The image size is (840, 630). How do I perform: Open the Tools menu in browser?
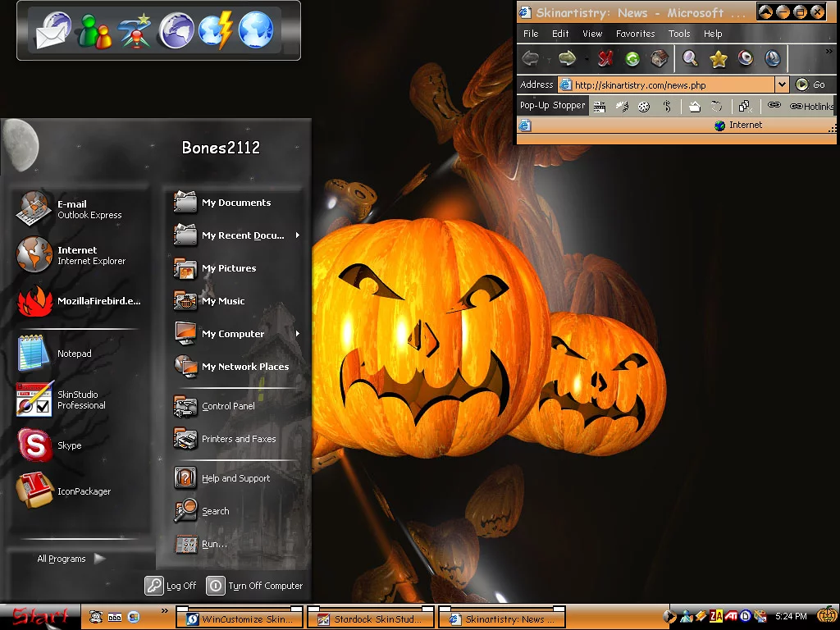679,34
